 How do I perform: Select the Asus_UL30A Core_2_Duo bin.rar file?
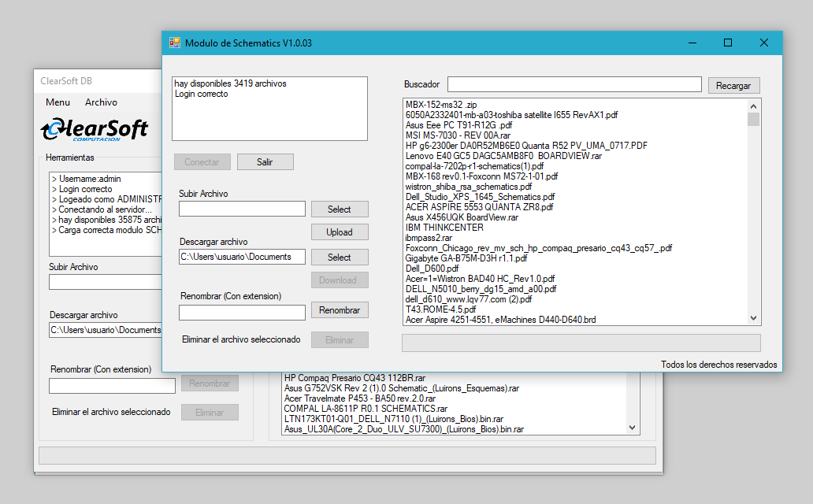[404, 429]
